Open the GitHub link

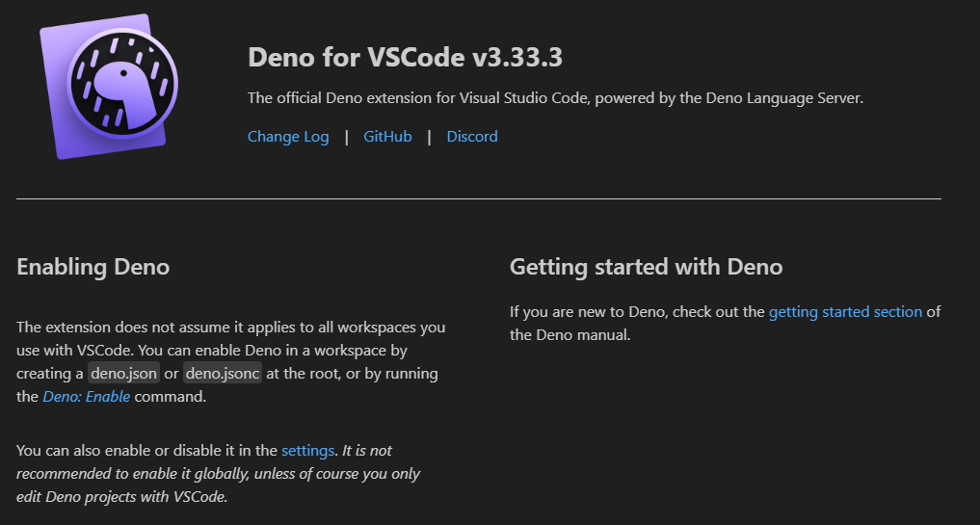click(x=387, y=136)
